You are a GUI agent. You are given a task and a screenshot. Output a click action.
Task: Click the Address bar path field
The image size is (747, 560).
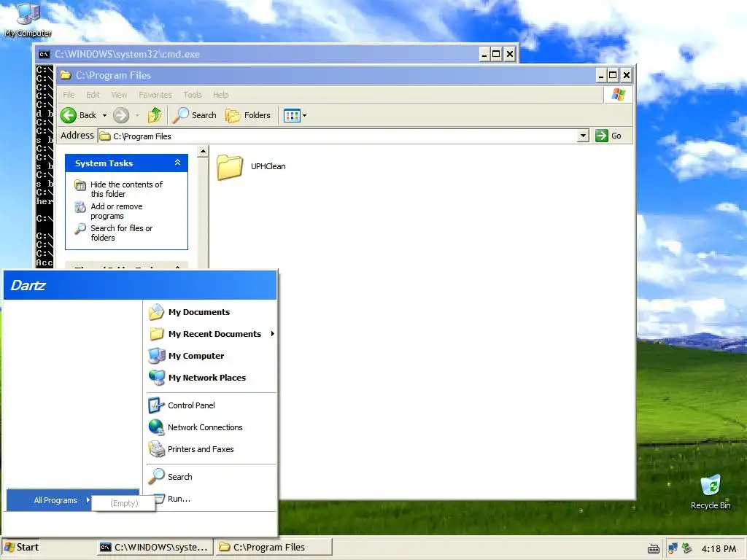coord(337,136)
